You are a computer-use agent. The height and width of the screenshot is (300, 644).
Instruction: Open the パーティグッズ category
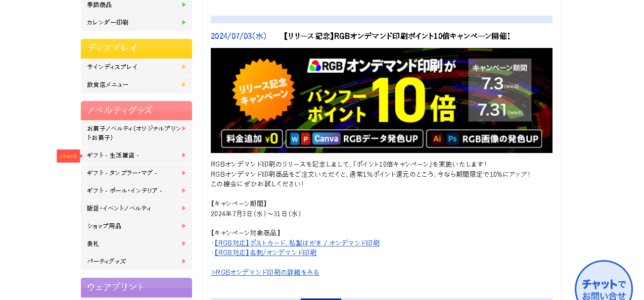click(x=136, y=261)
